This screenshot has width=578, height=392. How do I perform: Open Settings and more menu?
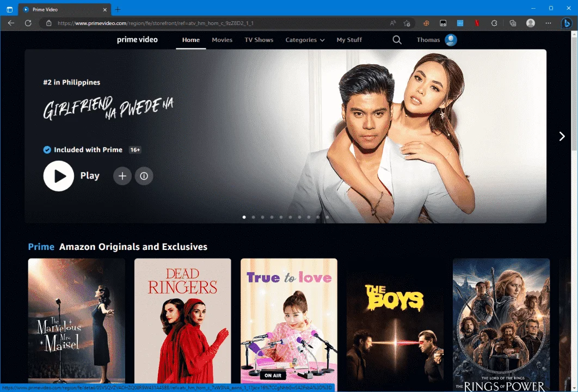[x=548, y=23]
